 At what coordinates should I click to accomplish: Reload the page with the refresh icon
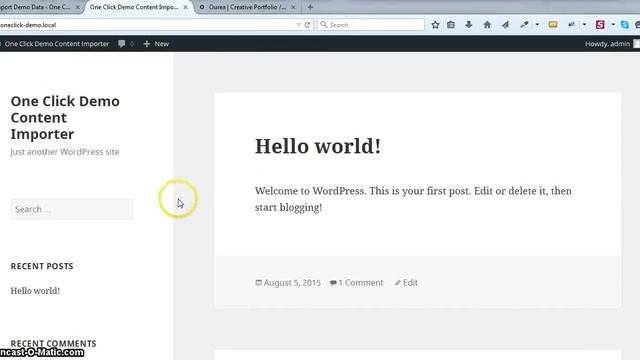pos(307,25)
